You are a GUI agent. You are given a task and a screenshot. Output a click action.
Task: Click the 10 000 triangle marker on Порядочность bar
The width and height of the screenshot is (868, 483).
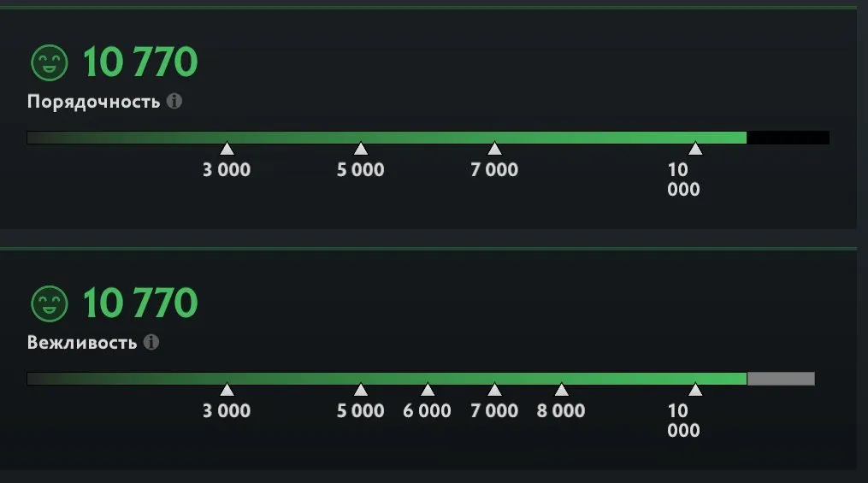[695, 149]
